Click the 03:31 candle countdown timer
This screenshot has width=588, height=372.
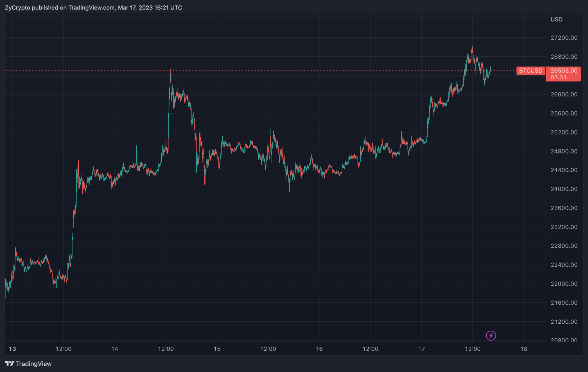(x=558, y=78)
